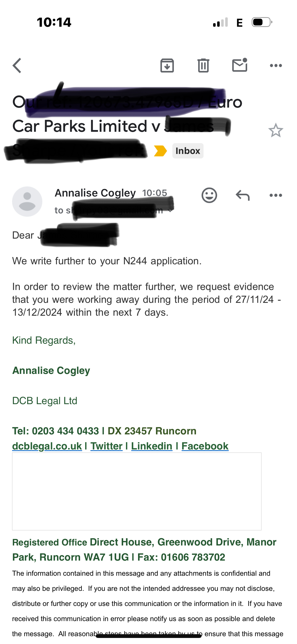Tap the sender's avatar picture
Screen dimensions: 297x644
27,202
